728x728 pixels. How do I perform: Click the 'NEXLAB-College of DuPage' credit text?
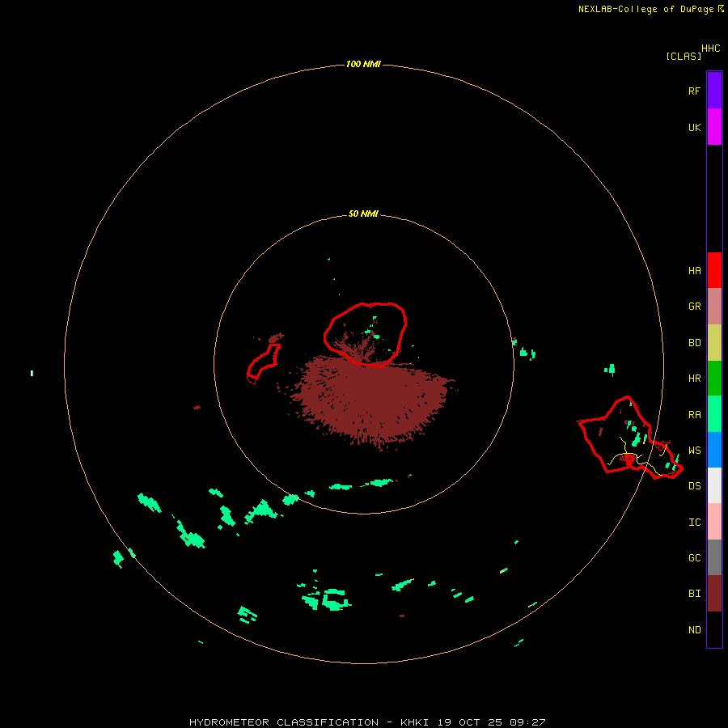[648, 9]
